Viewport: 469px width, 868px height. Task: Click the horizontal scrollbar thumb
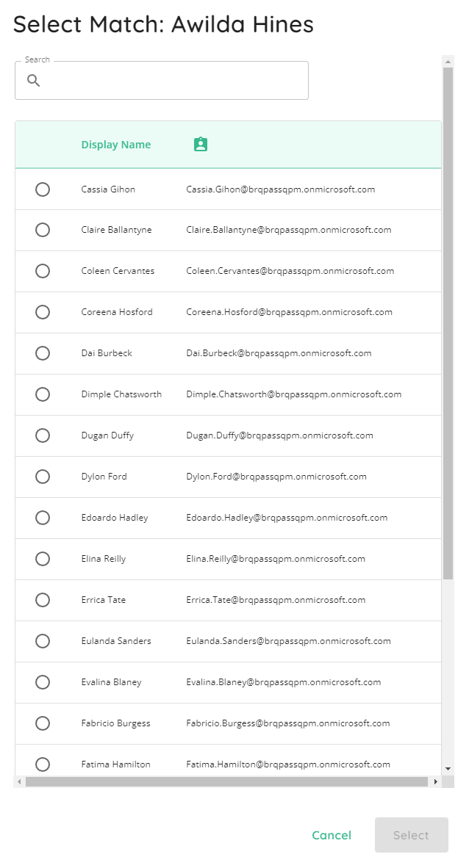(x=226, y=781)
